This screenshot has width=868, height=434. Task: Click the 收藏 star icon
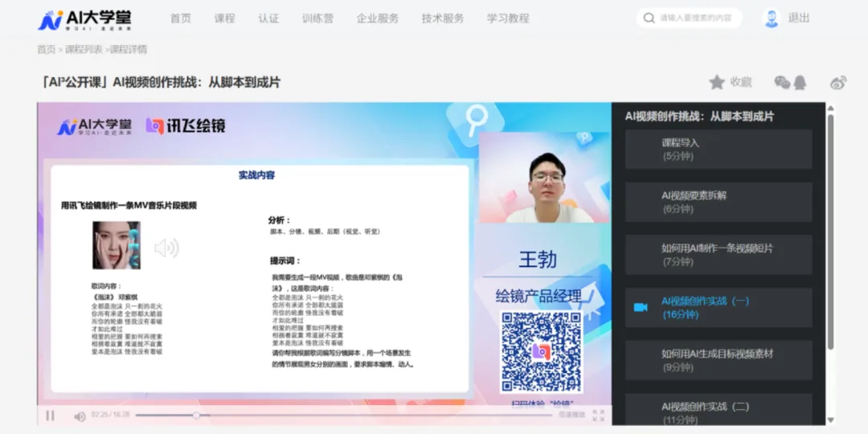(x=717, y=83)
